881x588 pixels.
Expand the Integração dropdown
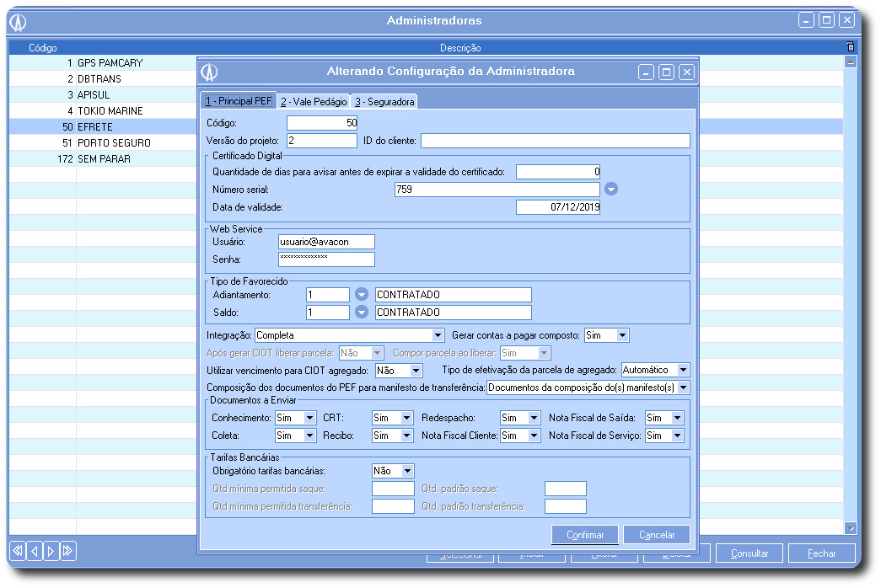coord(438,335)
